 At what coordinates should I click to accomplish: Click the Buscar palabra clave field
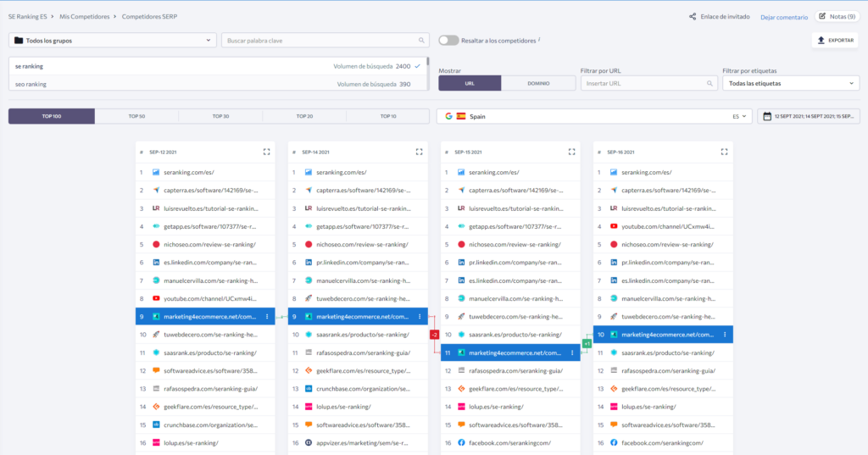[325, 41]
